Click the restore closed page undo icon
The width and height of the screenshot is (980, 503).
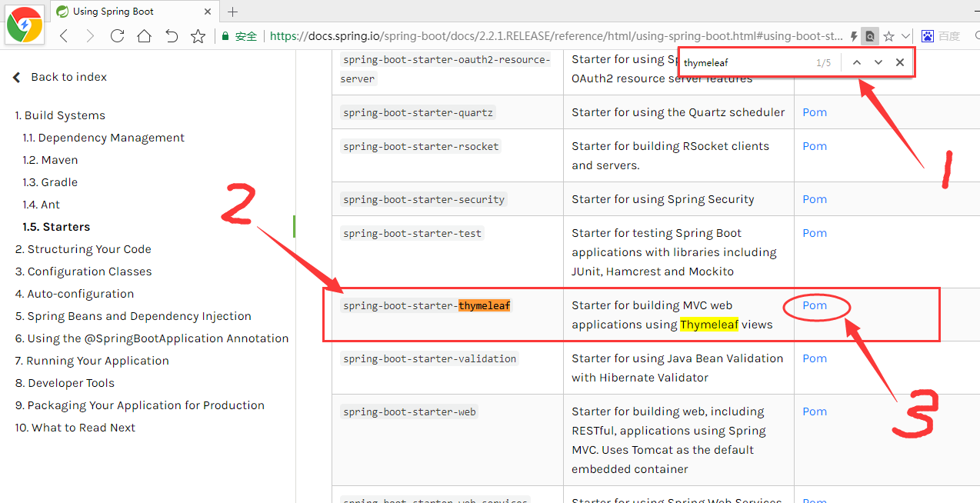(171, 36)
